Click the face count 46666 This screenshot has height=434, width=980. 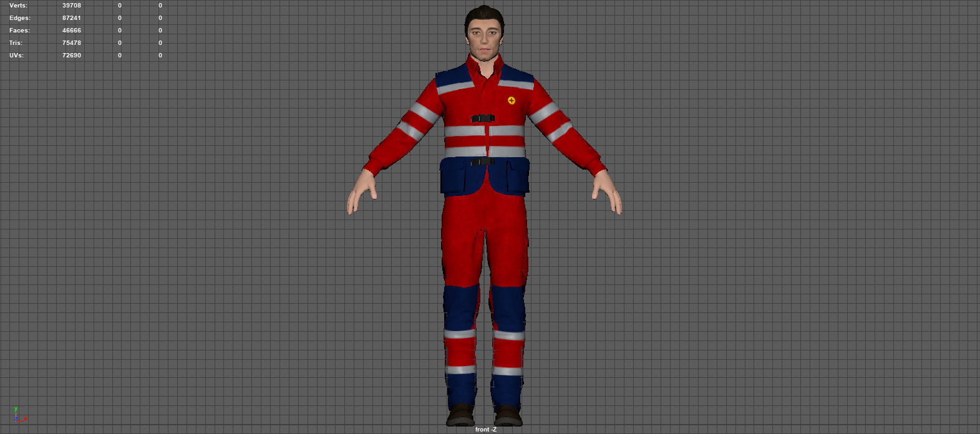tap(72, 31)
